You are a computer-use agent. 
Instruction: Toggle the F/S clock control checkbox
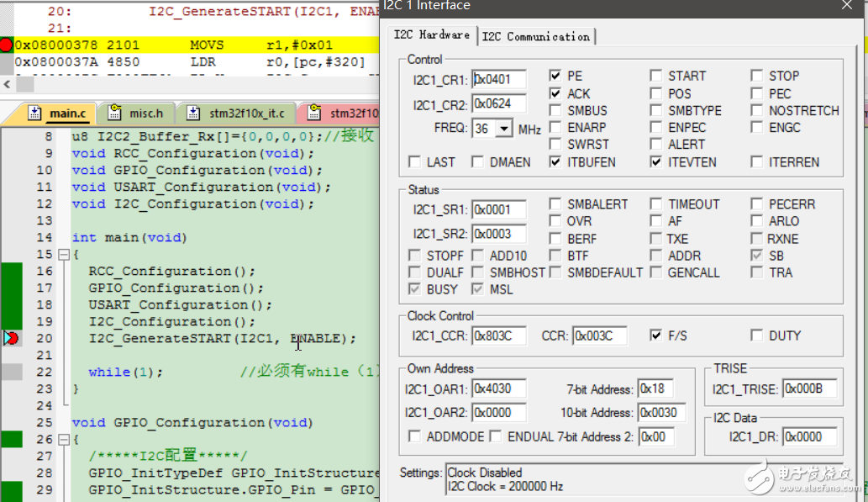pyautogui.click(x=656, y=336)
